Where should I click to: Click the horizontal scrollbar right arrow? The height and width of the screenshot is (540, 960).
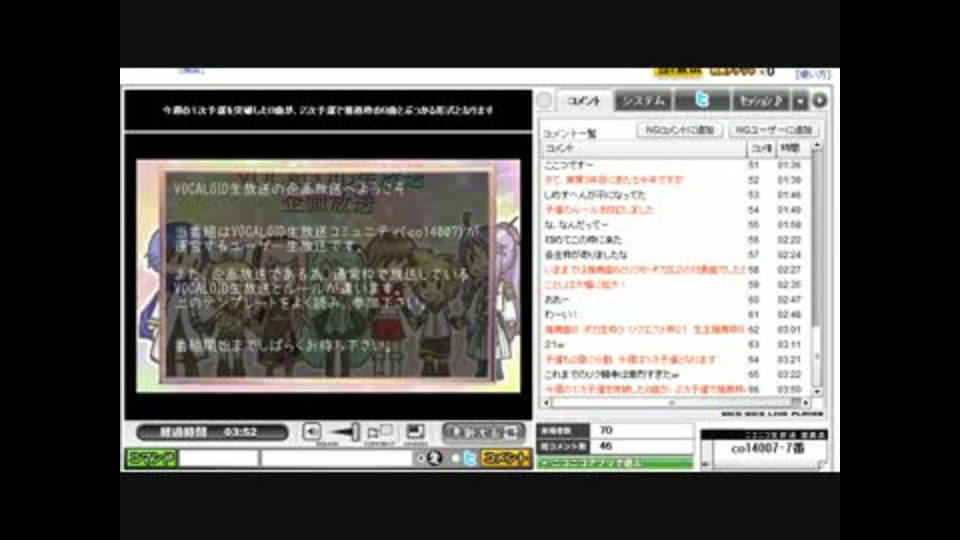[x=806, y=402]
